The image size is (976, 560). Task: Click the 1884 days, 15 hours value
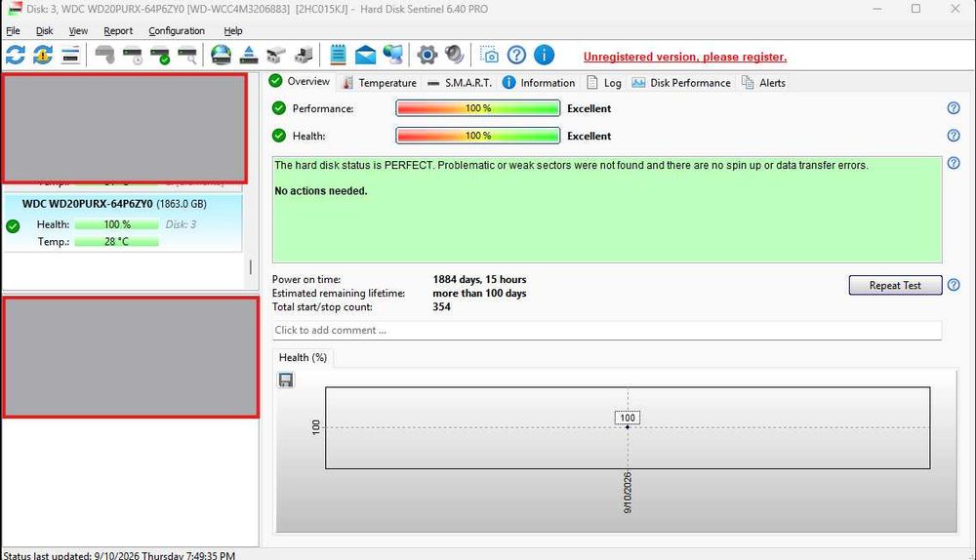479,279
